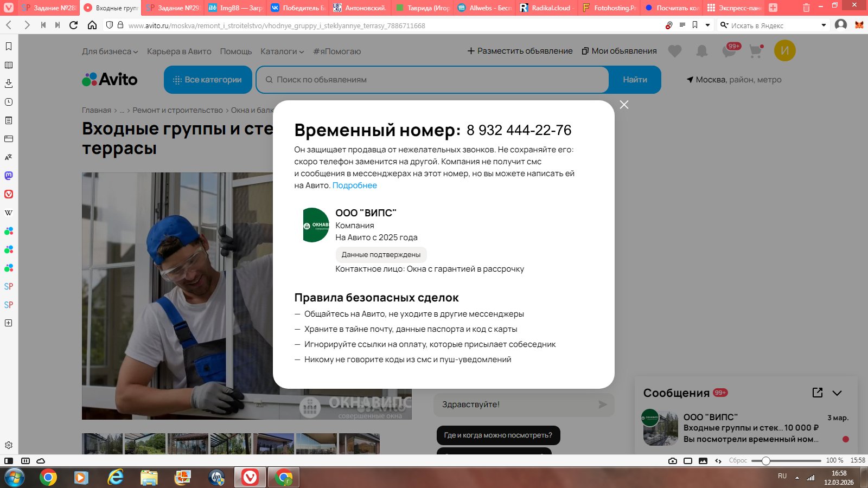868x488 pixels.
Task: Open the Reading List panel in the sidebar
Action: [9, 65]
